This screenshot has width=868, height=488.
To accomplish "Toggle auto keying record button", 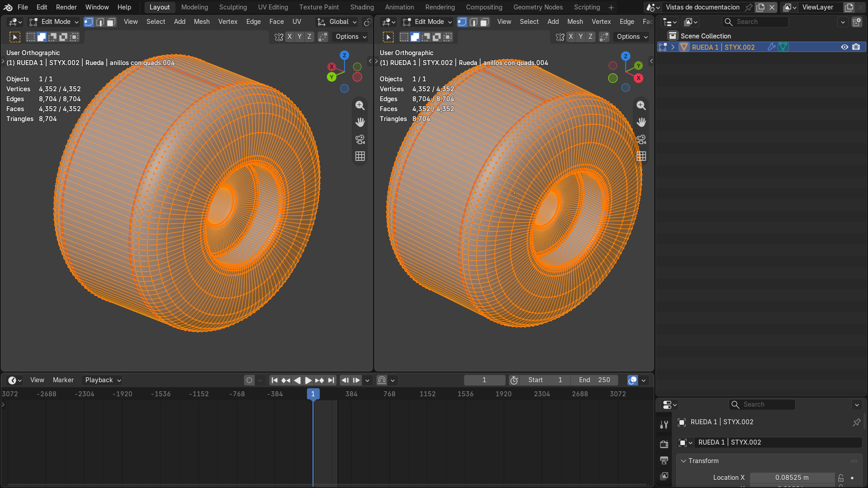I will pos(249,380).
